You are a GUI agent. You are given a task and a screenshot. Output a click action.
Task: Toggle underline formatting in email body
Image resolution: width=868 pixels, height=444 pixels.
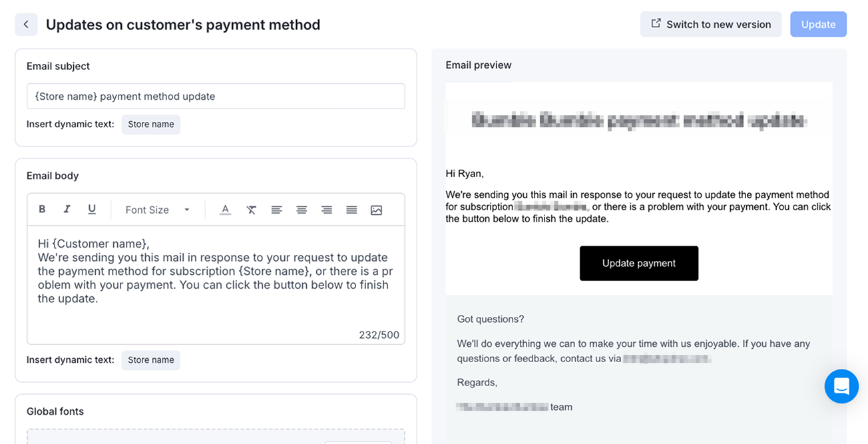[92, 210]
